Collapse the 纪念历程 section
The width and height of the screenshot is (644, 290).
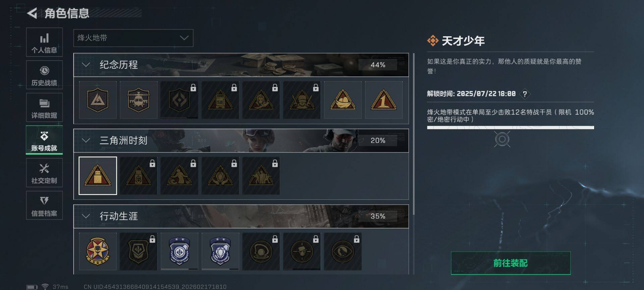pyautogui.click(x=86, y=65)
